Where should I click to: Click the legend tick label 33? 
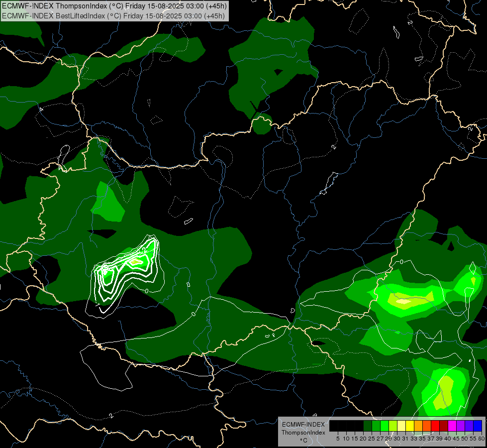(x=414, y=439)
